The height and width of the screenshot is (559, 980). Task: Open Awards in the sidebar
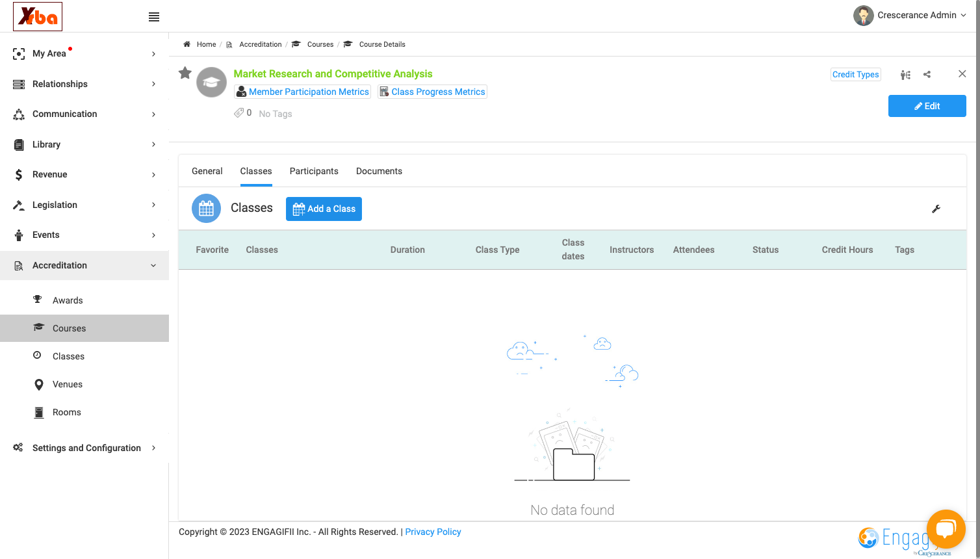click(x=84, y=300)
